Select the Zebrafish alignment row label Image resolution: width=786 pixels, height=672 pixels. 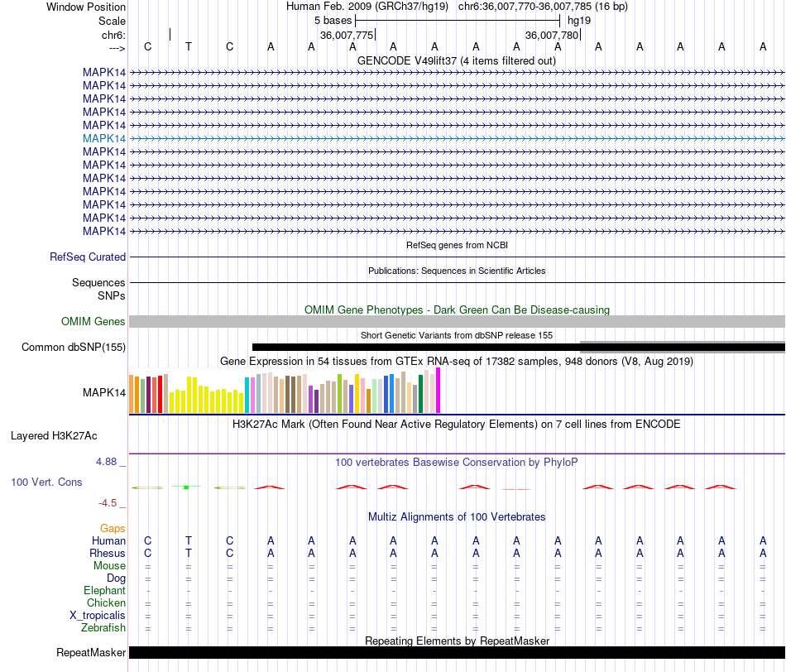pos(103,628)
